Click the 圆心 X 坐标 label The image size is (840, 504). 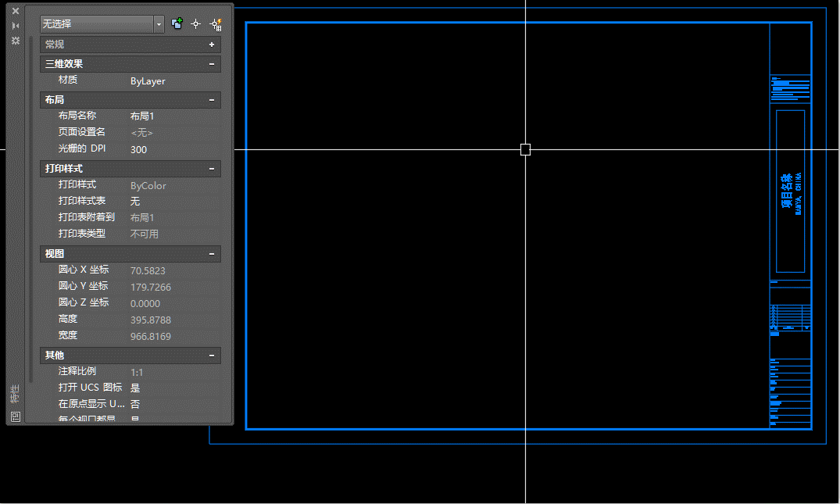84,270
